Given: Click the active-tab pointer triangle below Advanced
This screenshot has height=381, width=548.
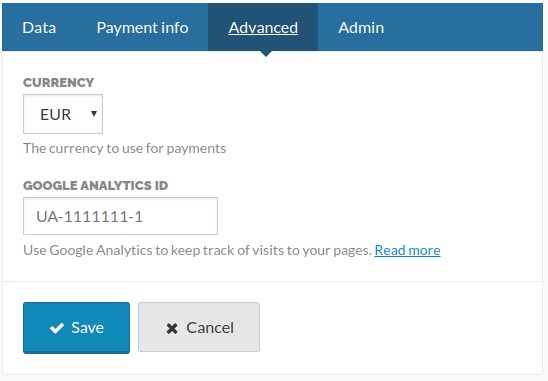Looking at the screenshot, I should tap(266, 53).
